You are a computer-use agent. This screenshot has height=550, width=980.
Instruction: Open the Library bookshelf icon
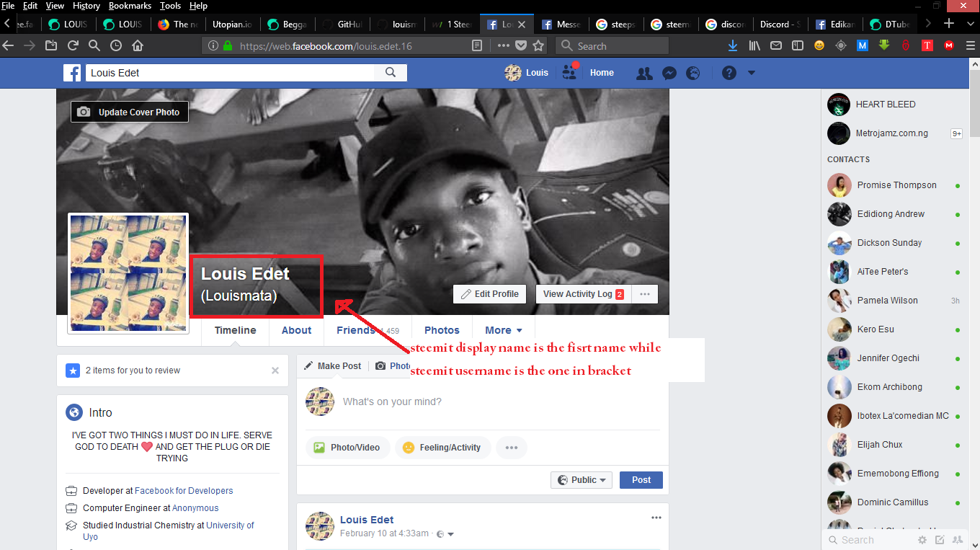click(754, 45)
